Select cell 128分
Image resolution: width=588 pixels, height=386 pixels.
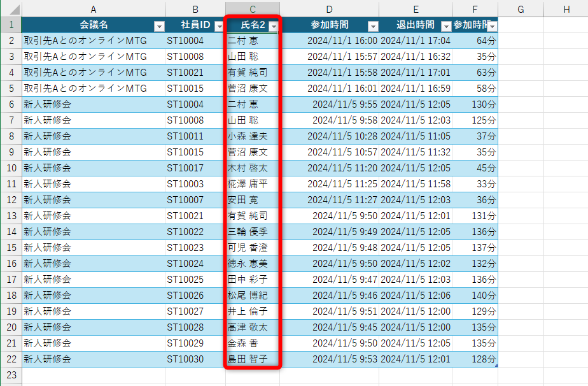(475, 359)
